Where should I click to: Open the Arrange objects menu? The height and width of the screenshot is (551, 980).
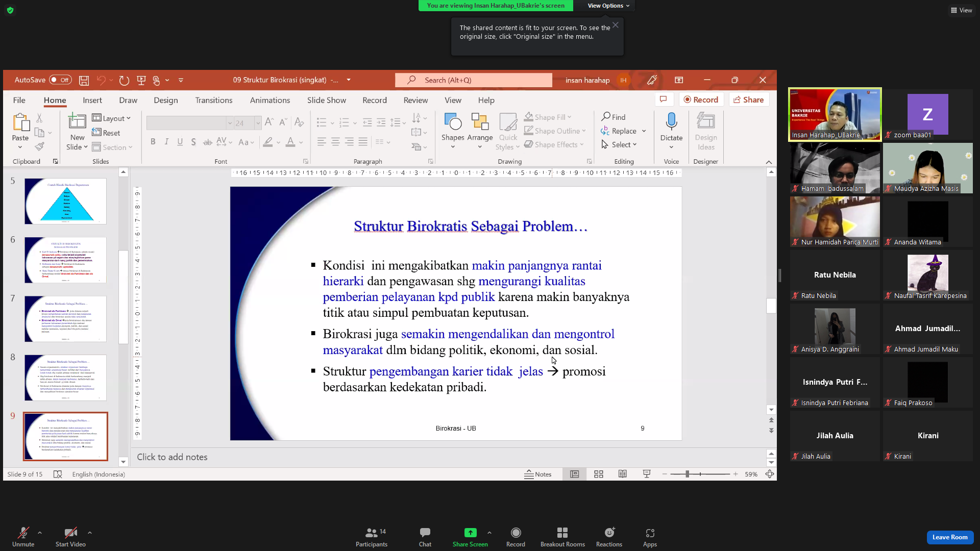click(480, 132)
